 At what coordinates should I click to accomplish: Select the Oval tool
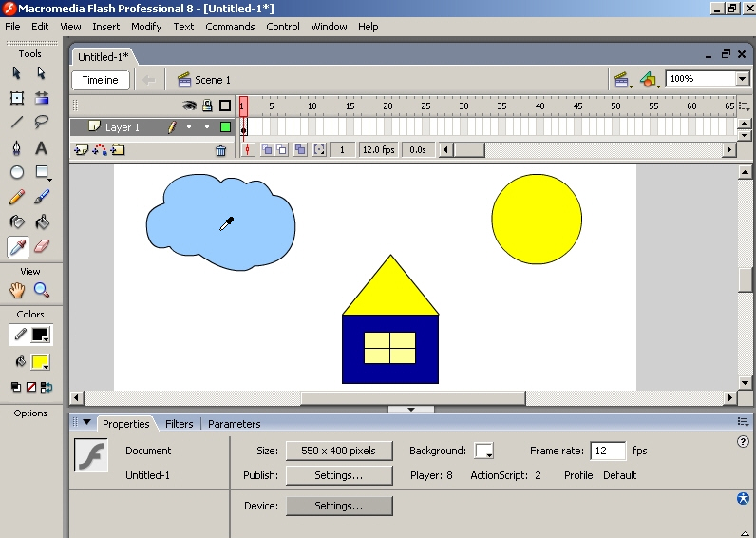pyautogui.click(x=17, y=172)
